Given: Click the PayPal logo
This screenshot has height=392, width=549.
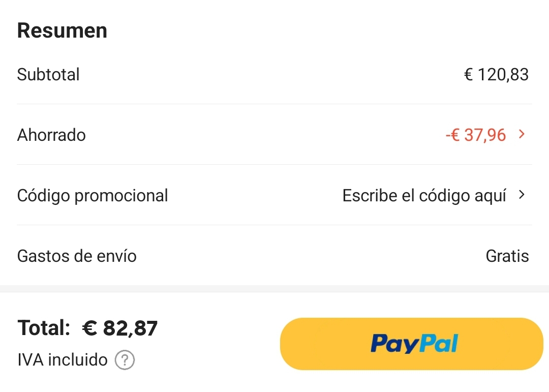Looking at the screenshot, I should point(414,344).
